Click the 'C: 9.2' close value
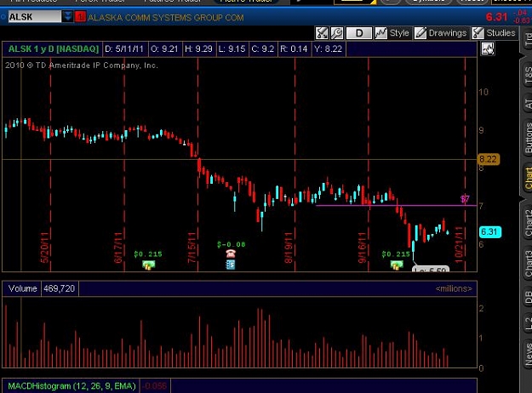The width and height of the screenshot is (532, 393). [x=263, y=49]
